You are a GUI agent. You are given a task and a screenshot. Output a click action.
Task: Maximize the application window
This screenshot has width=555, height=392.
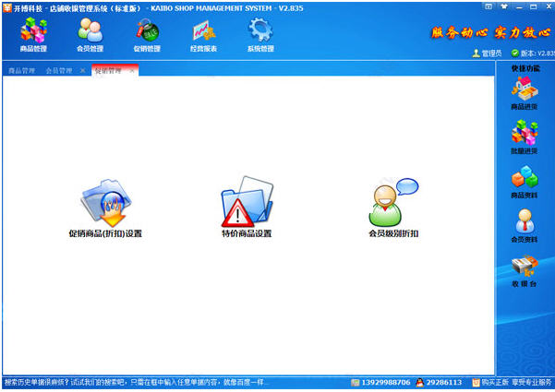click(534, 6)
